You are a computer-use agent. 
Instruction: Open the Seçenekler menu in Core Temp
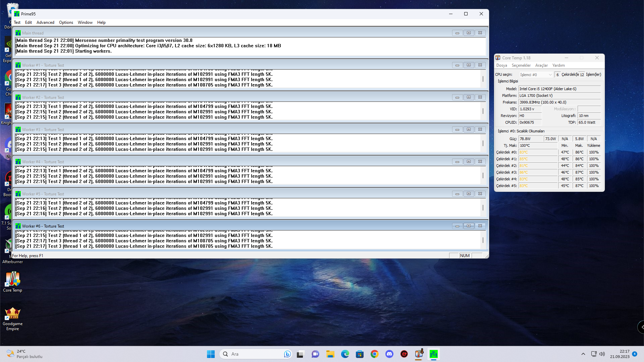click(x=521, y=65)
